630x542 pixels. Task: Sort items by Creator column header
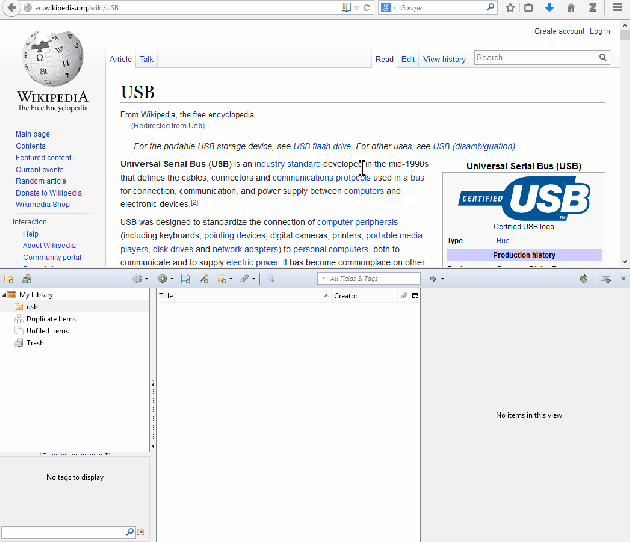364,296
